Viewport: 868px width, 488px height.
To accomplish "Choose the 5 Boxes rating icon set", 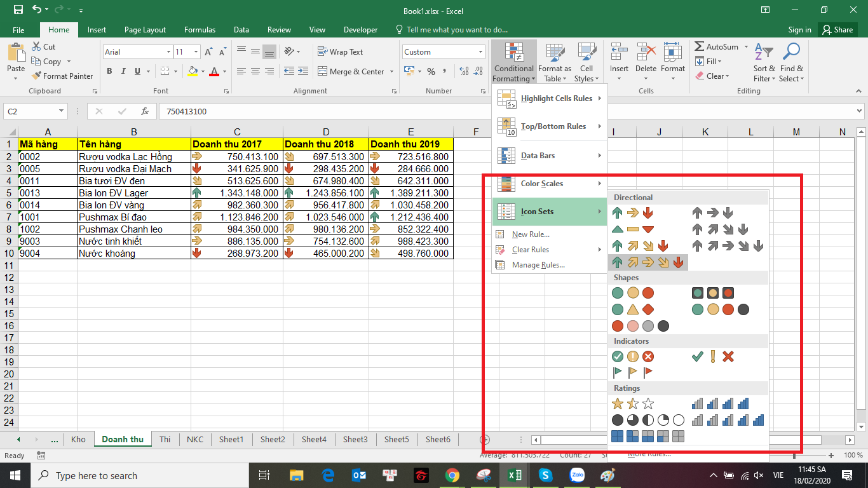I will [648, 436].
